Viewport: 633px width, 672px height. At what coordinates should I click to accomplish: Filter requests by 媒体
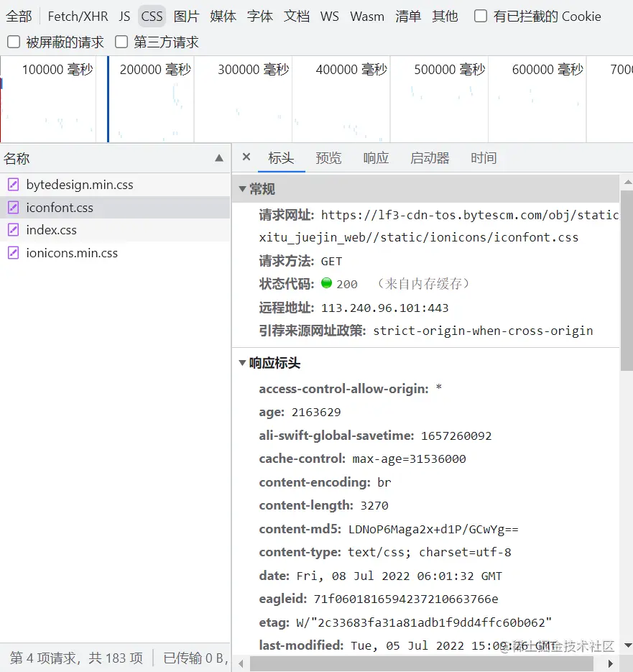point(223,17)
